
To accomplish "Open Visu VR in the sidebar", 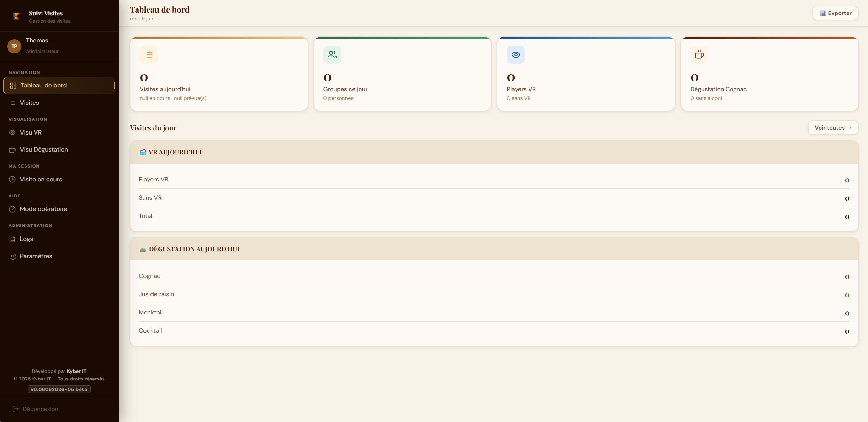I will click(x=59, y=133).
